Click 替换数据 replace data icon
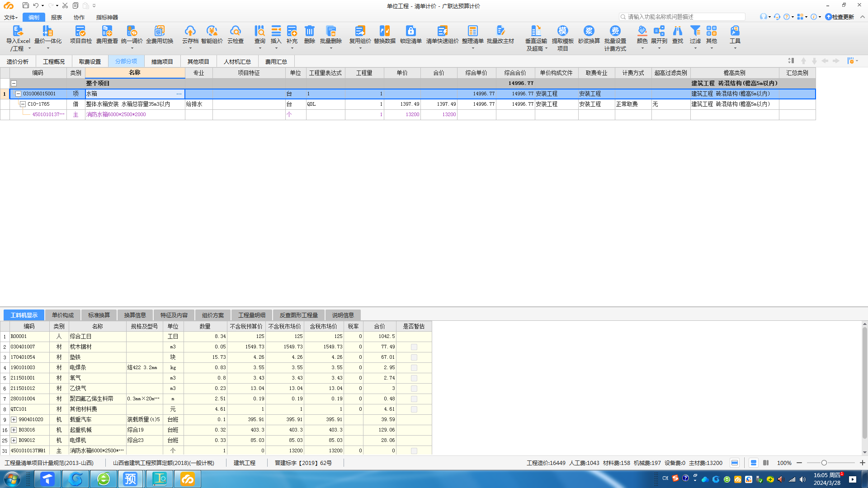Screen dimensions: 868x488 pos(384,31)
